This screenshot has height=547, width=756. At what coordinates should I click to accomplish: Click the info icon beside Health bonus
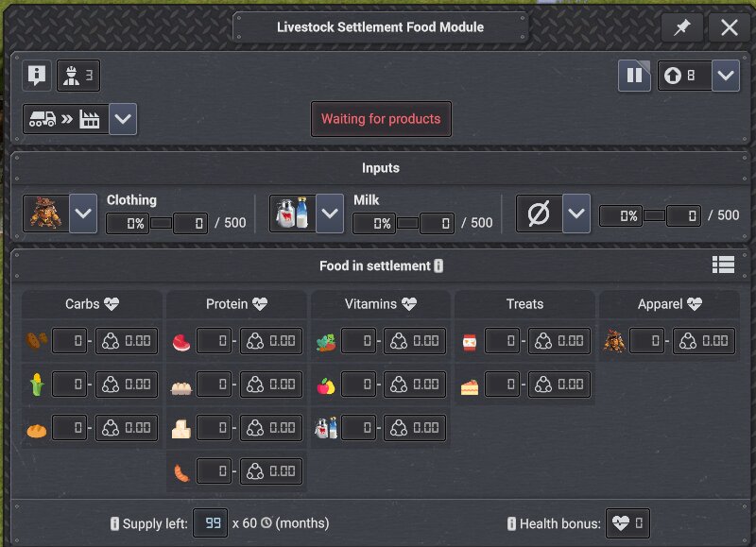pos(511,523)
